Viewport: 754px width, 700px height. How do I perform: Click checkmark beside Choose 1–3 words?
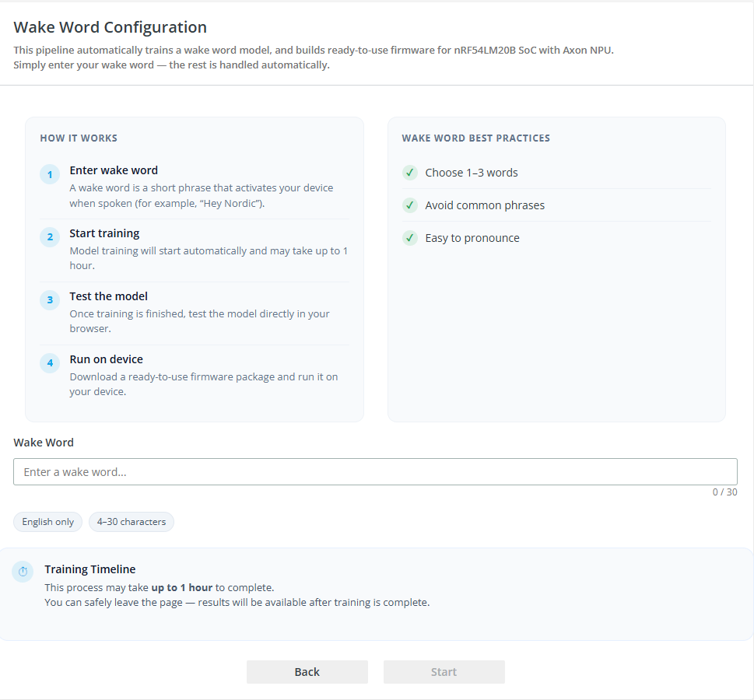click(x=410, y=173)
